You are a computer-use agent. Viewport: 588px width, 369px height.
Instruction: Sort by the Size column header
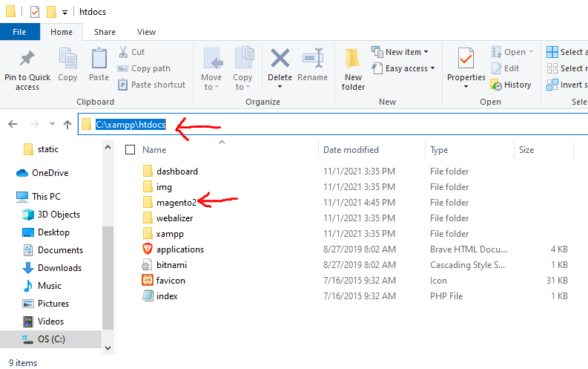point(526,150)
